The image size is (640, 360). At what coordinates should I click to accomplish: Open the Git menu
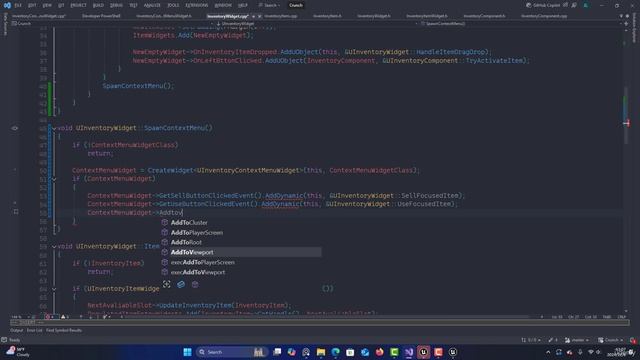61,5
